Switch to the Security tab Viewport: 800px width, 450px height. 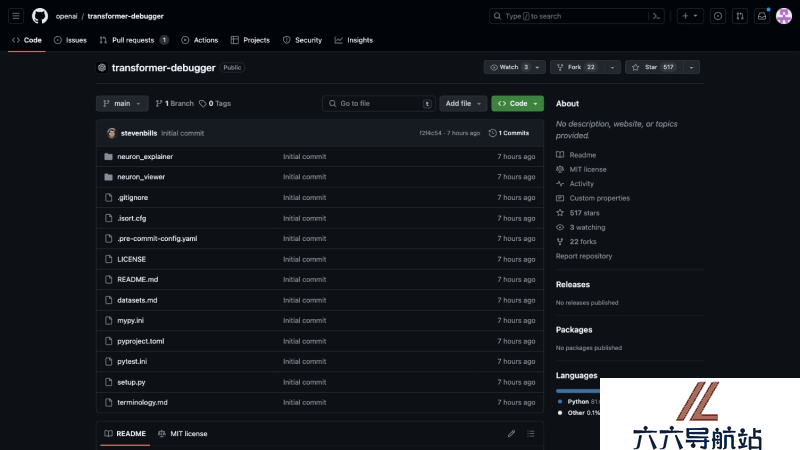[x=303, y=40]
